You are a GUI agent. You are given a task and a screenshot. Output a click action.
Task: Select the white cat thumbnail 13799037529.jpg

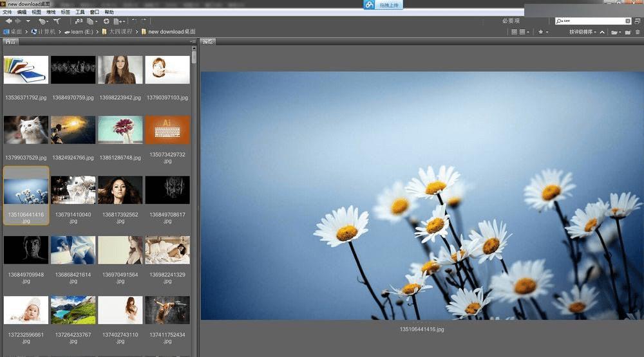click(x=26, y=130)
